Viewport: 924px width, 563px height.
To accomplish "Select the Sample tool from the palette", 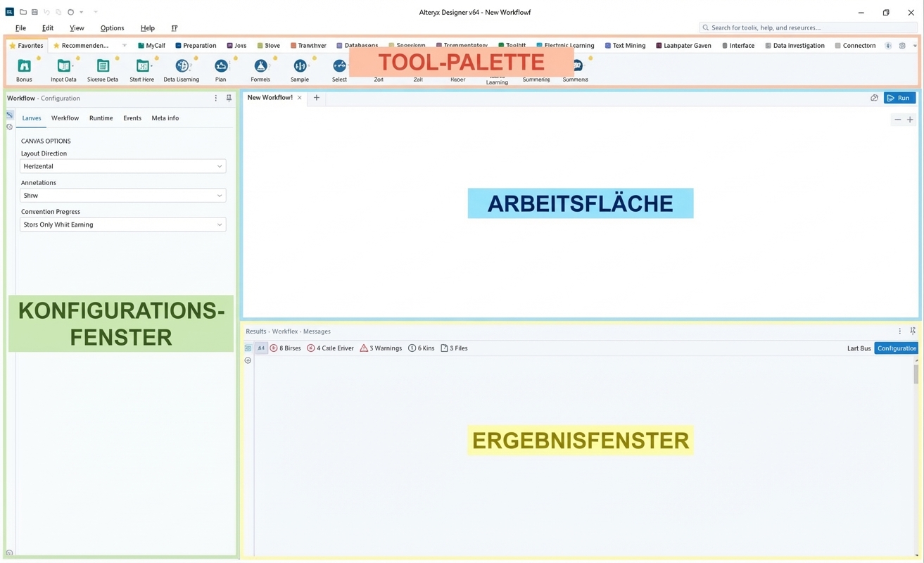I will 300,67.
